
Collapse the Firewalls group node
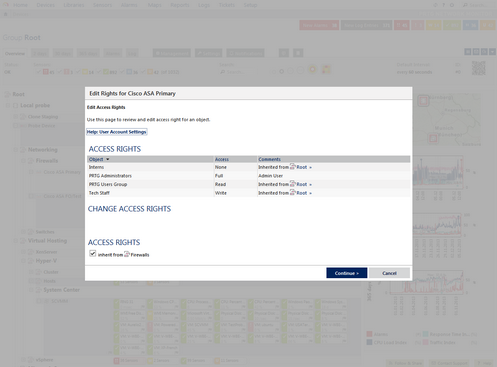tap(23, 161)
